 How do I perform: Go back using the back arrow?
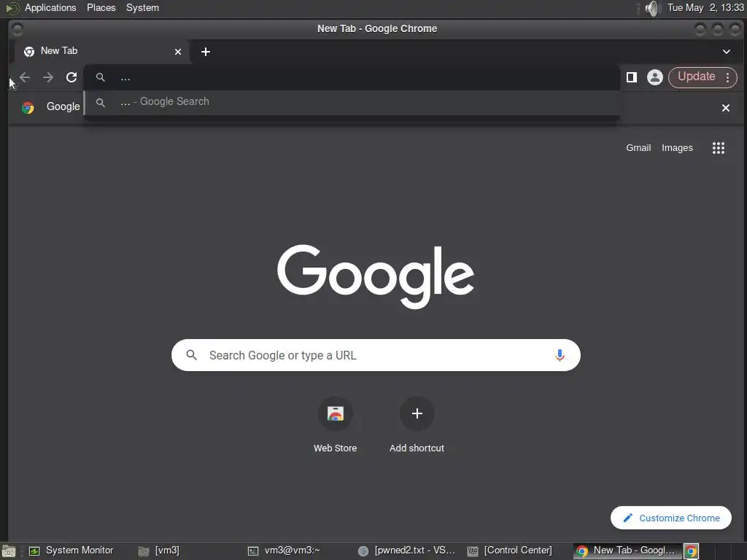(x=25, y=77)
